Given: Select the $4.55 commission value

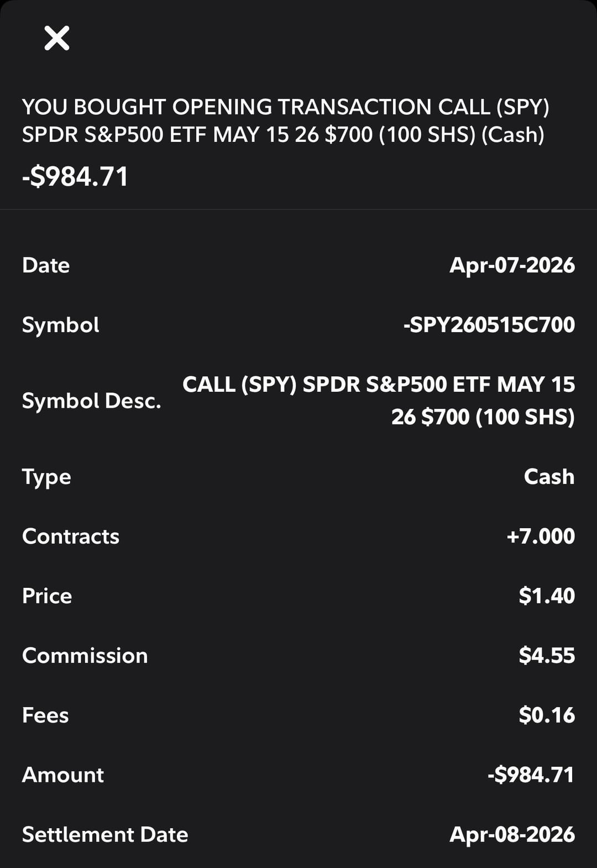Looking at the screenshot, I should pos(547,656).
